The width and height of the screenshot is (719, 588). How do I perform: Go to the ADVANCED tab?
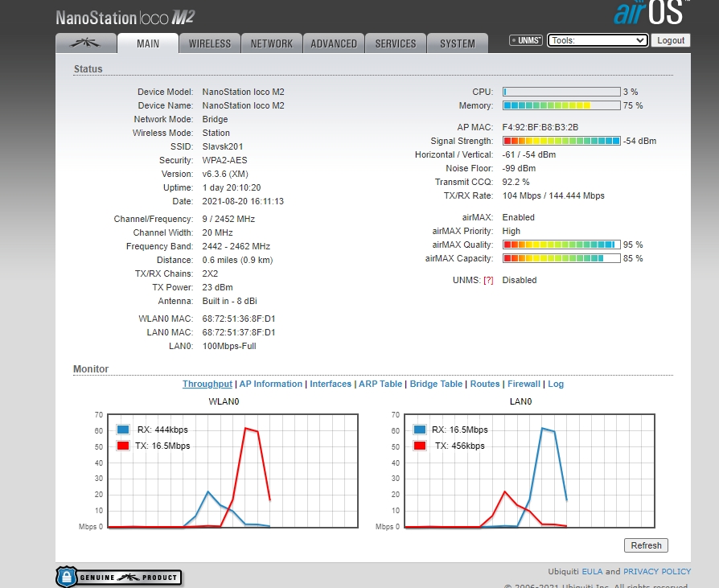[334, 43]
